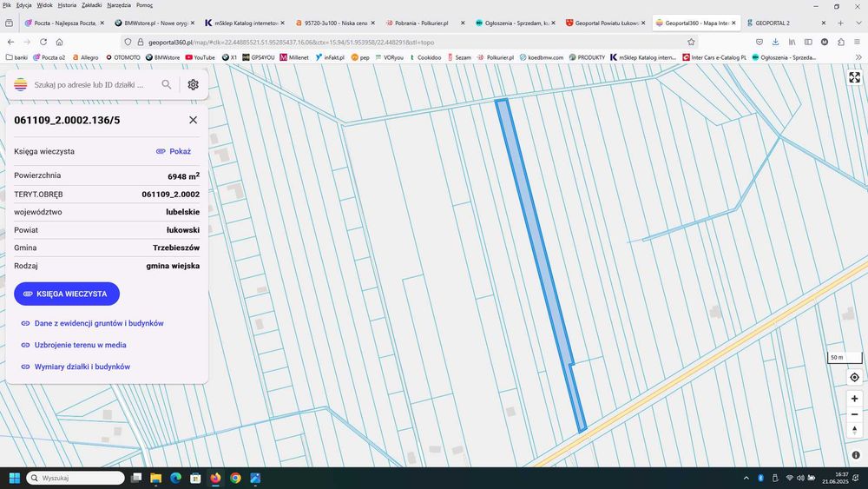The width and height of the screenshot is (868, 489).
Task: Open the map settings gear icon
Action: pos(193,85)
